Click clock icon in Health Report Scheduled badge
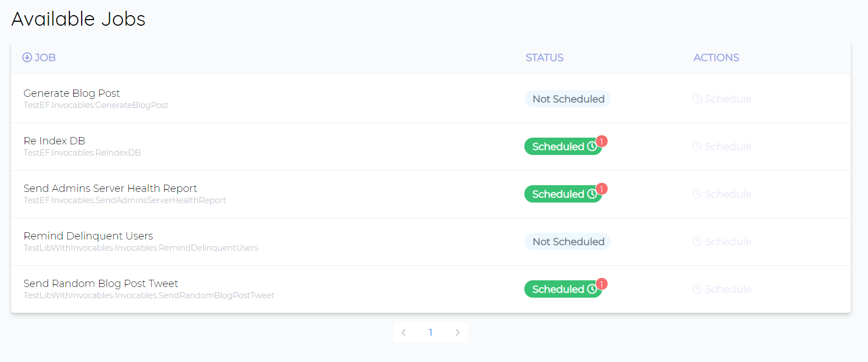The height and width of the screenshot is (362, 868). point(592,194)
